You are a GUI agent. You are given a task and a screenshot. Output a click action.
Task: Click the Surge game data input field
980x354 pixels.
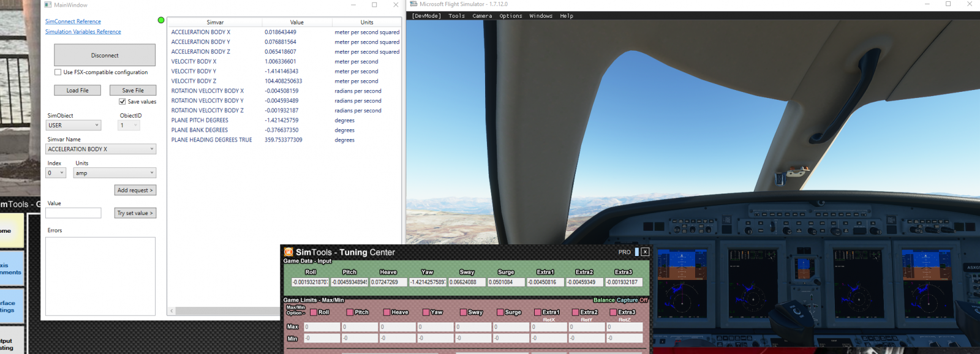(506, 282)
